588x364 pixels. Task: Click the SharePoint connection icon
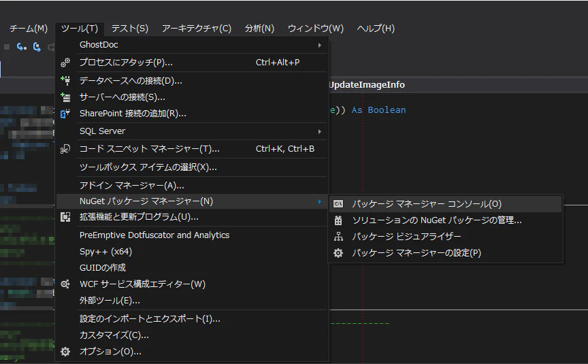[x=65, y=114]
